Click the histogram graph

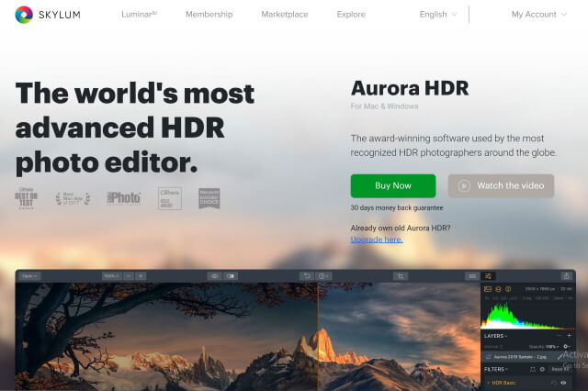coord(528,316)
